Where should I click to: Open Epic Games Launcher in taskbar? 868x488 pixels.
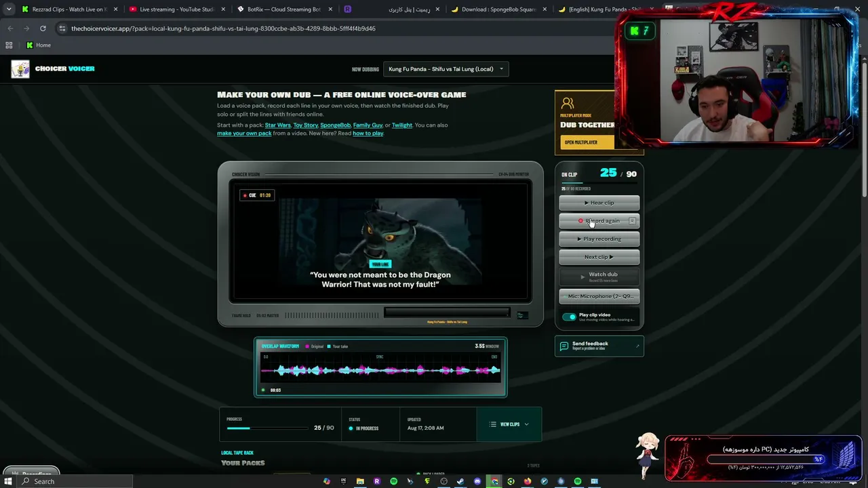tap(343, 481)
